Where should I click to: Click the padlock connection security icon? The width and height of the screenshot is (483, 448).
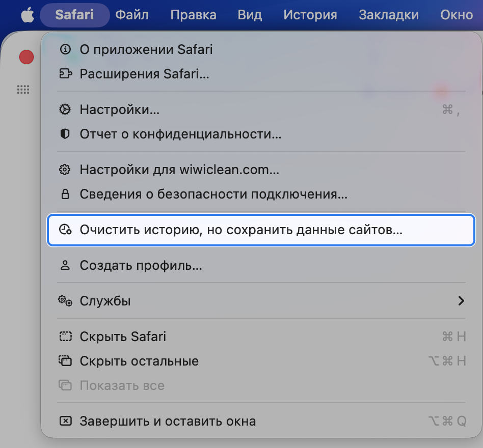[x=65, y=194]
